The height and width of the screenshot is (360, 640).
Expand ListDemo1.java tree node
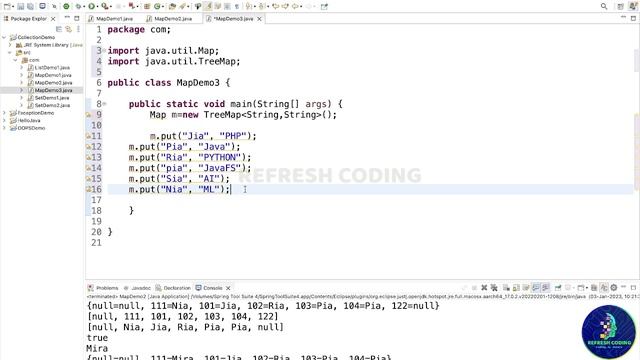[x=22, y=67]
